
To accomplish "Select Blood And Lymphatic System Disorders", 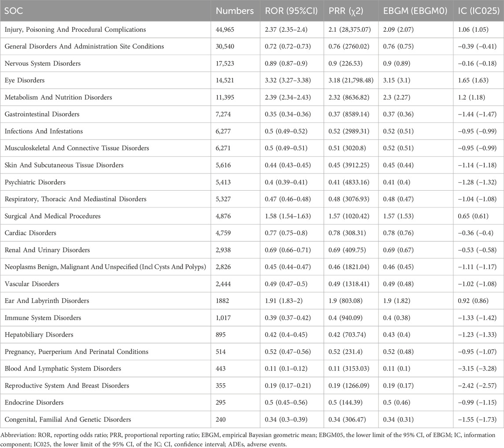I will pos(63,369).
